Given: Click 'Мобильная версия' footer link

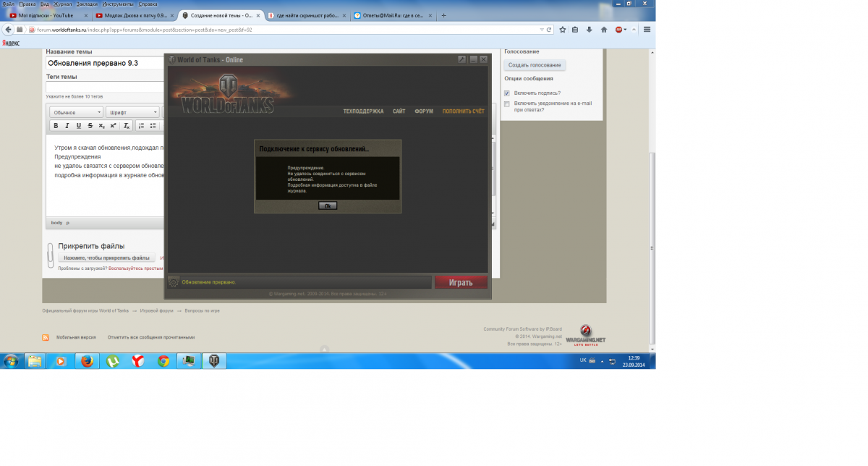Looking at the screenshot, I should point(76,337).
